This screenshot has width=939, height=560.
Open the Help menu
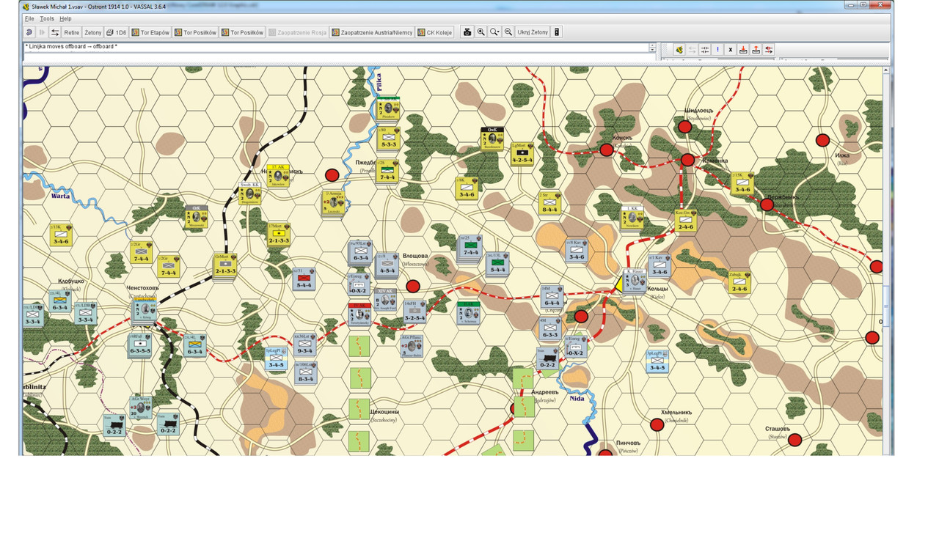[x=65, y=18]
